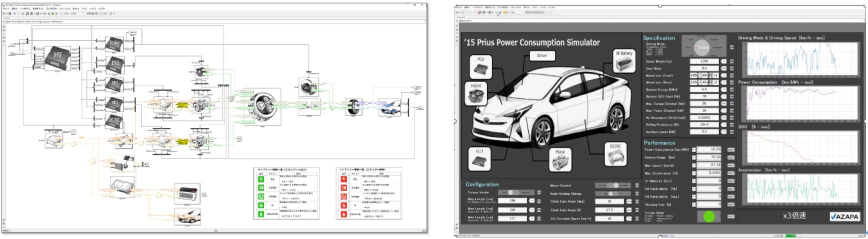Click the Auxiliary Loads value field
The width and height of the screenshot is (868, 239).
(704, 131)
